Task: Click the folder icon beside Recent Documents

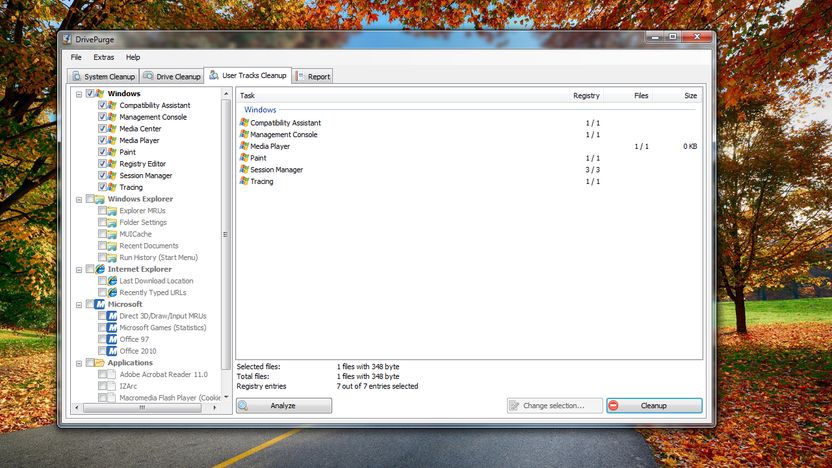Action: 112,246
